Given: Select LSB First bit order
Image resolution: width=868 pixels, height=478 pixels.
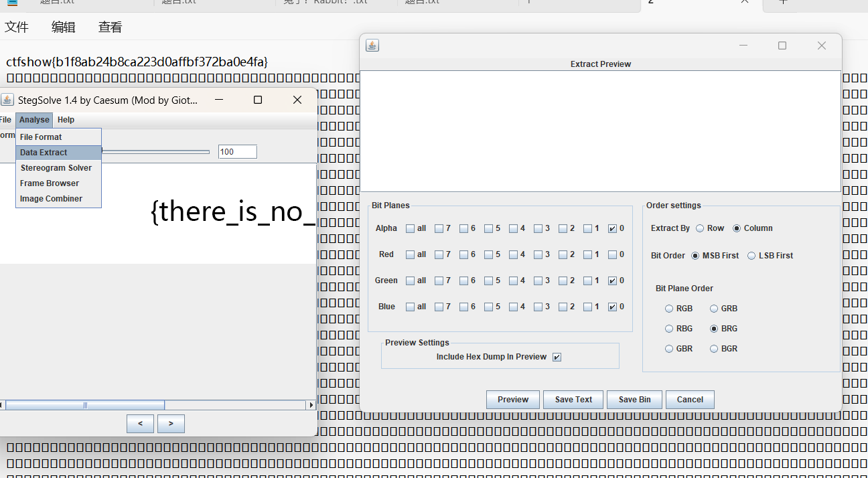Looking at the screenshot, I should coord(751,256).
